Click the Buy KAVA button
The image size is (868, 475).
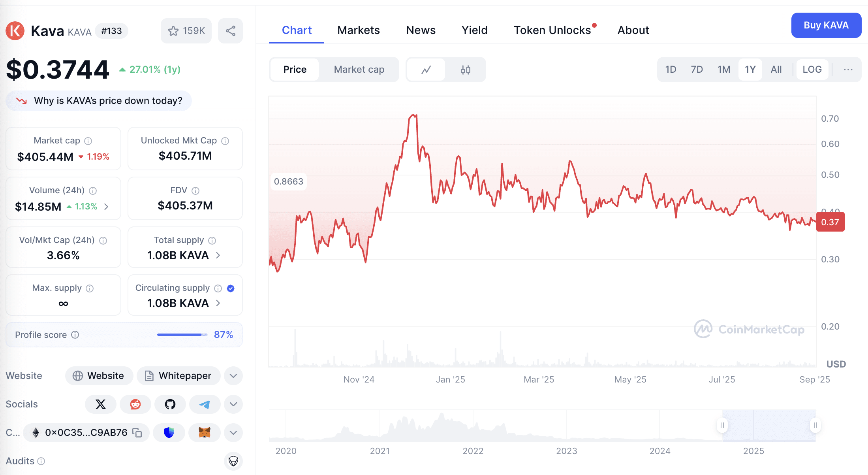826,25
